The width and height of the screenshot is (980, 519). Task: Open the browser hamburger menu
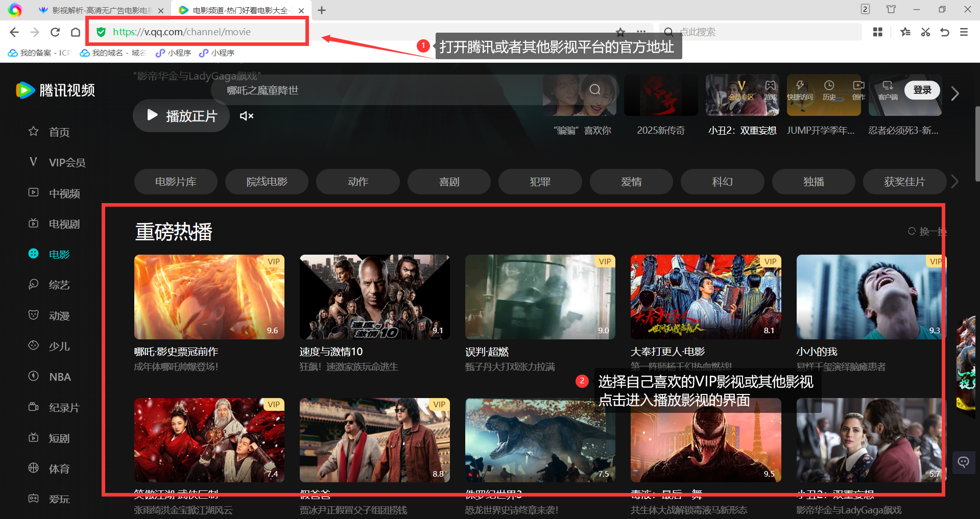click(964, 32)
